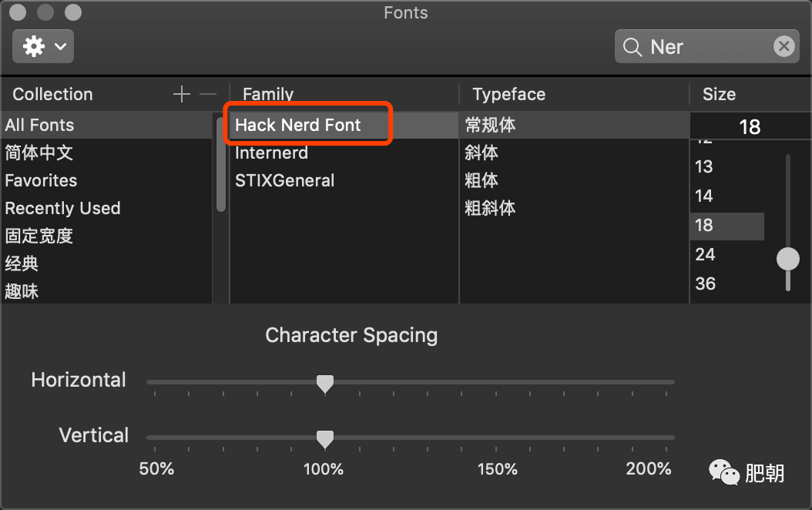Open the Favorites collection
This screenshot has width=812, height=510.
[x=106, y=180]
